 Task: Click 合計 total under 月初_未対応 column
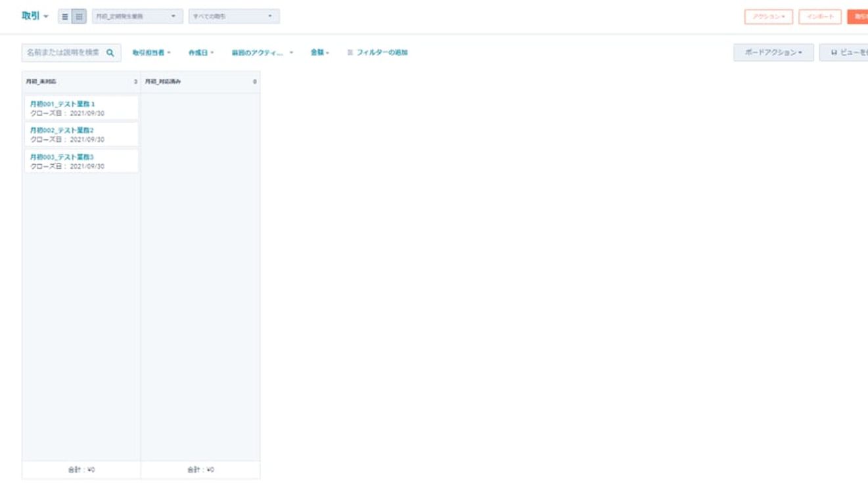click(81, 470)
